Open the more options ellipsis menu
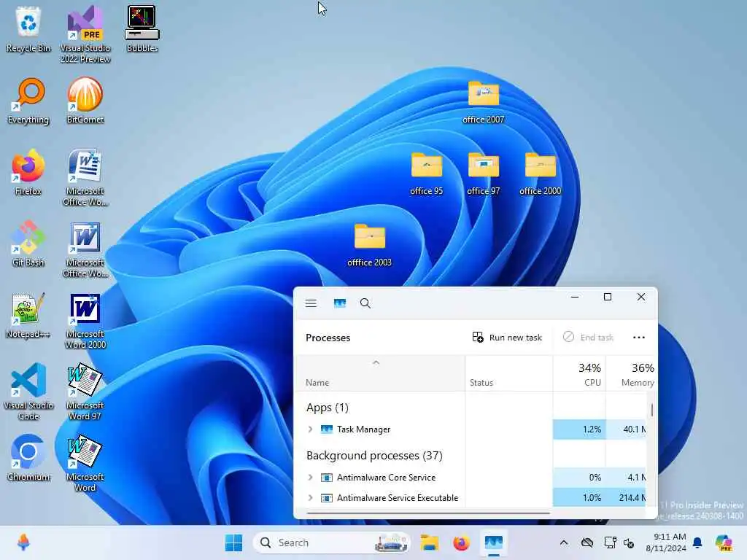 point(639,338)
